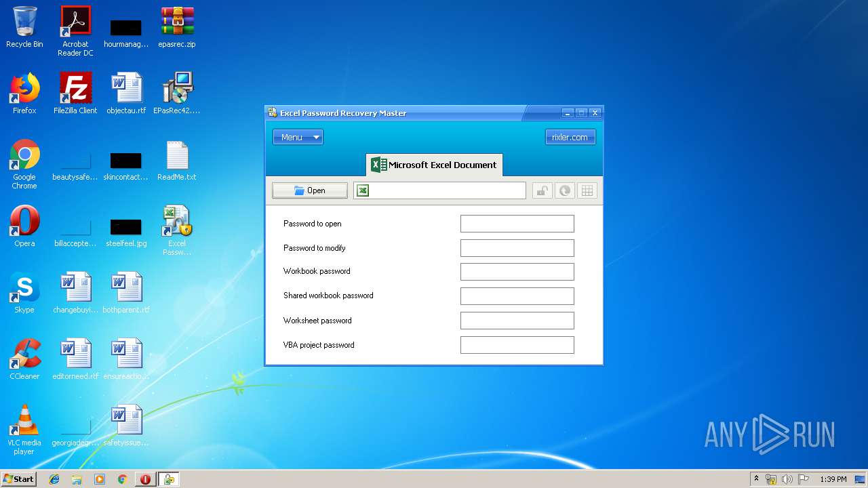Click the circular refresh toolbar icon
868x488 pixels.
[x=564, y=191]
